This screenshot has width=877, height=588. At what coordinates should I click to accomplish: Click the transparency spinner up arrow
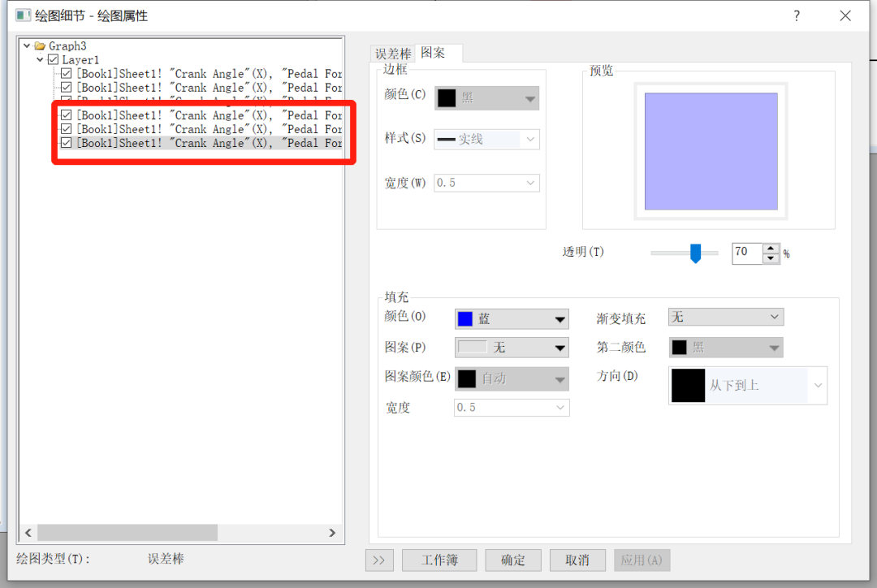[771, 249]
